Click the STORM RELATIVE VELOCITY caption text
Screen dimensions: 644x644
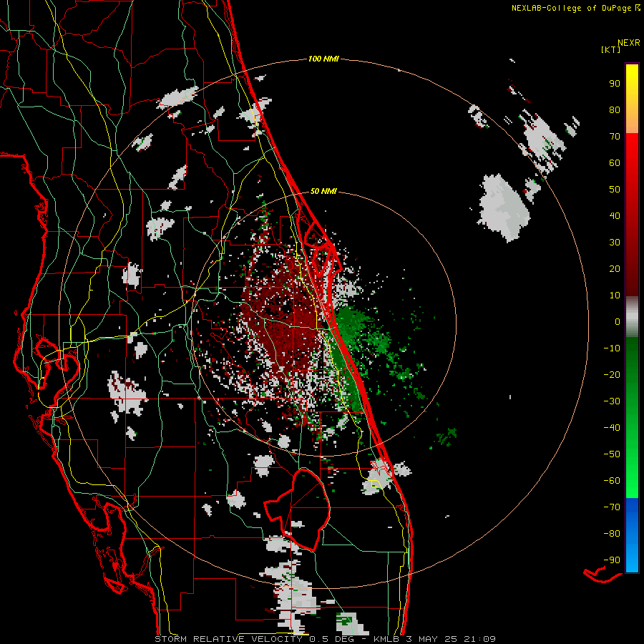(x=228, y=639)
